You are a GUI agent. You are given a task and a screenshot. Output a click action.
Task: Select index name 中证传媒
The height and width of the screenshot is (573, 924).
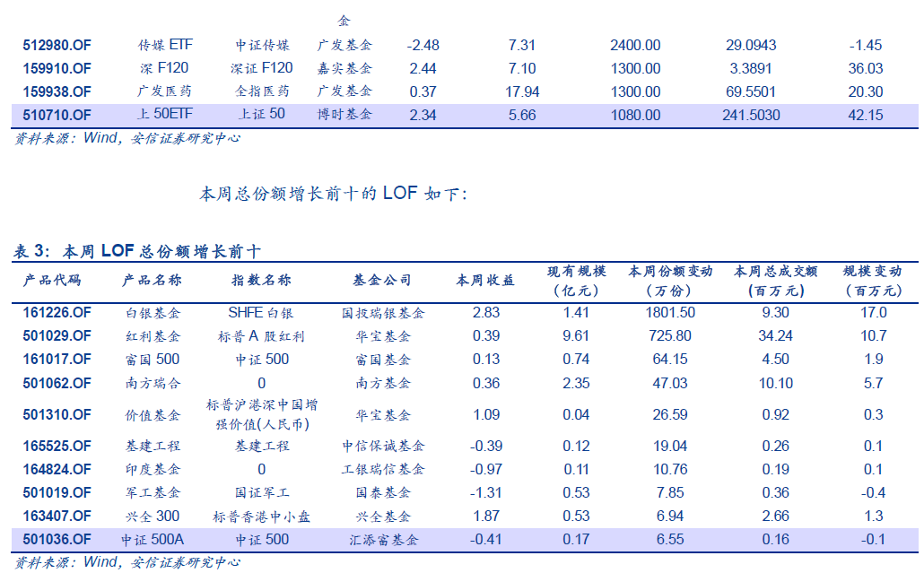(262, 46)
